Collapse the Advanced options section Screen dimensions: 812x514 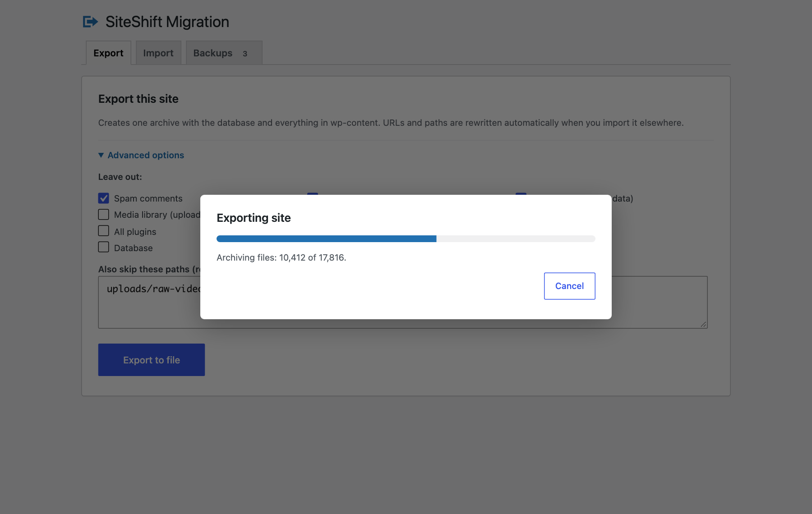(141, 155)
